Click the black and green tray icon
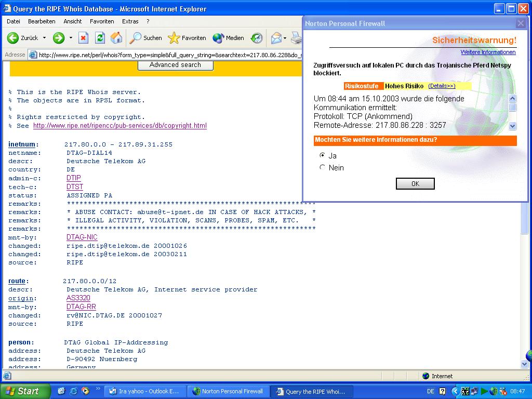The image size is (532, 399). pyautogui.click(x=465, y=391)
